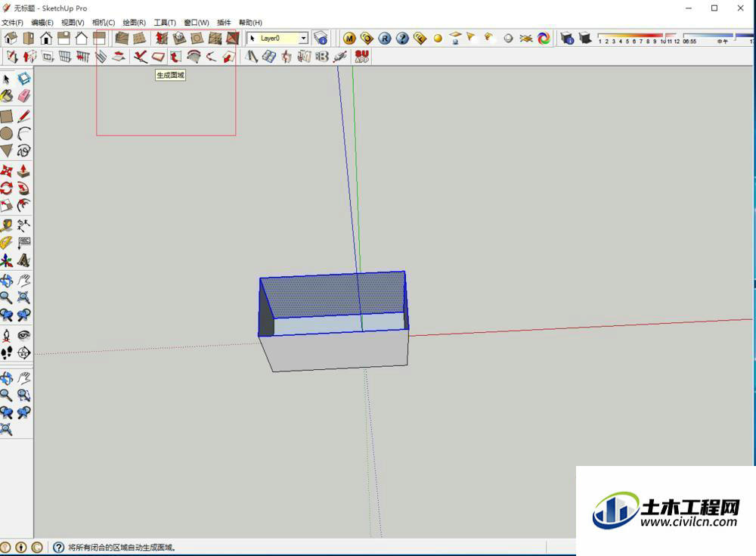Open the 窗口(W) menu
Image resolution: width=756 pixels, height=556 pixels.
click(197, 23)
